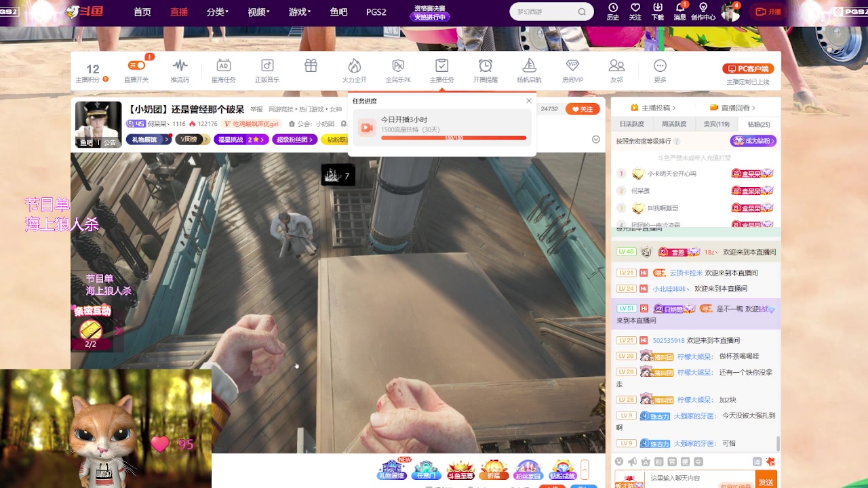
Task: Open the 礼物展馆 gift gallery icon below video
Action: point(393,469)
